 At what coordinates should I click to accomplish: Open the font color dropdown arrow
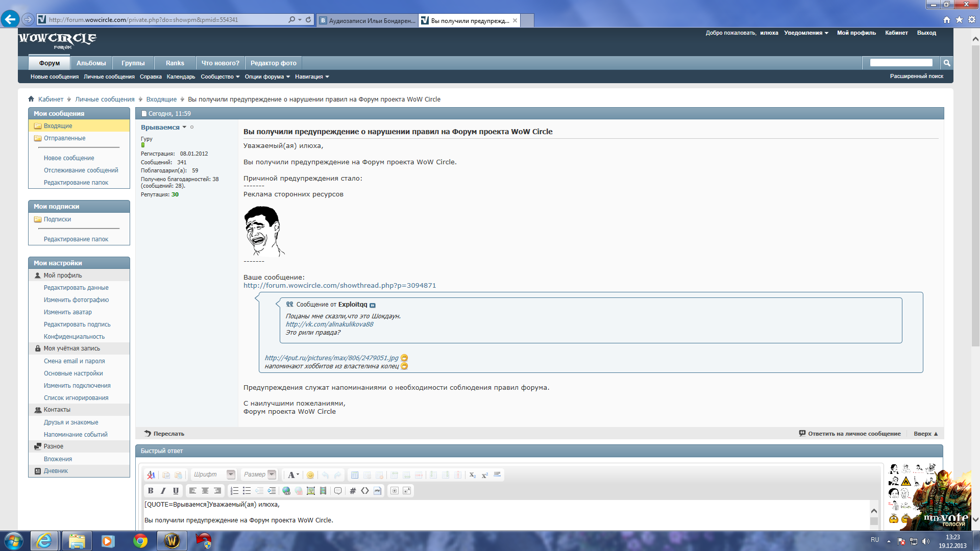coord(298,475)
